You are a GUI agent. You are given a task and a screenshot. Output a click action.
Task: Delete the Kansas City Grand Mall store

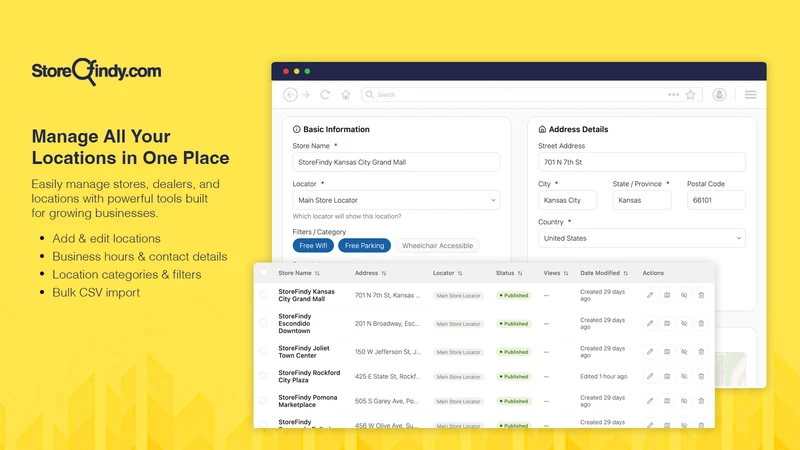pyautogui.click(x=702, y=295)
